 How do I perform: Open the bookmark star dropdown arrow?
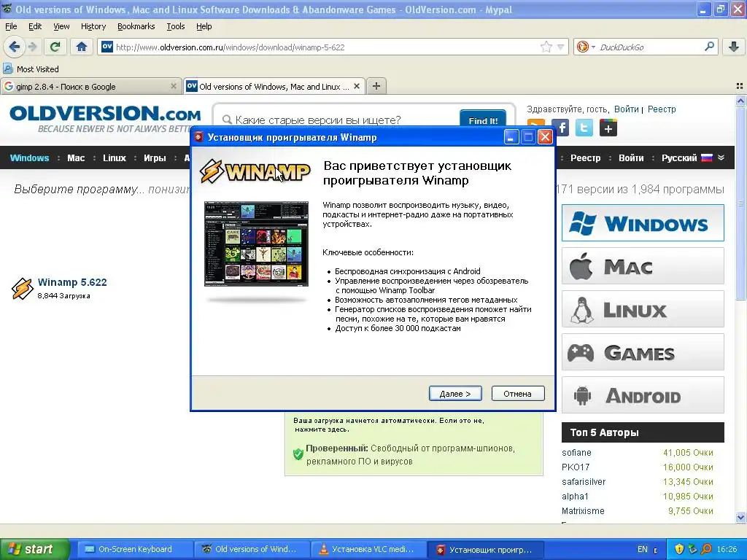click(561, 47)
